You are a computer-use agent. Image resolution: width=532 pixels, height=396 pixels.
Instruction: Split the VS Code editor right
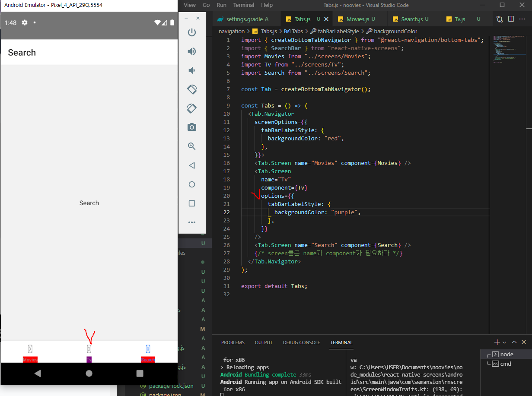click(x=511, y=19)
